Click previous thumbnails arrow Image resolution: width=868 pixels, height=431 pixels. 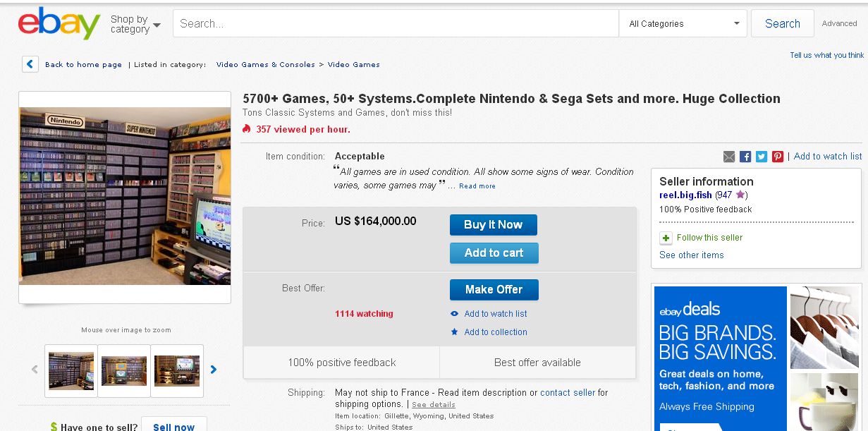(x=35, y=370)
